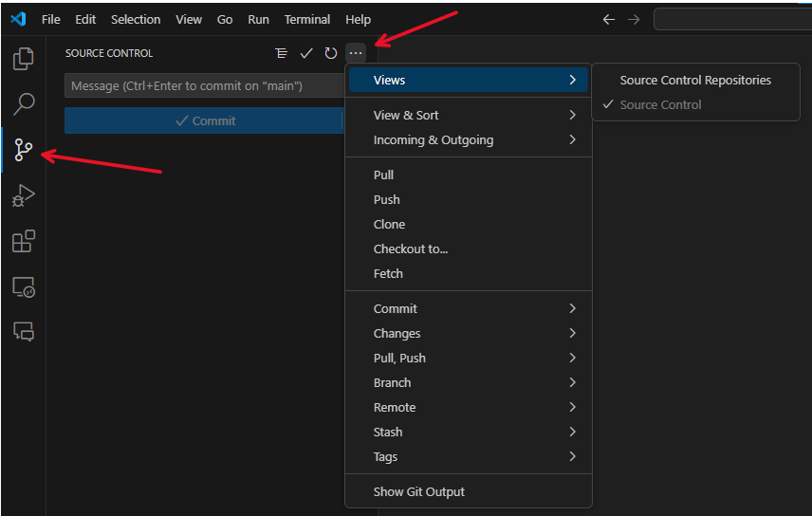This screenshot has width=812, height=516.
Task: Open Run and Debug view
Action: [24, 196]
